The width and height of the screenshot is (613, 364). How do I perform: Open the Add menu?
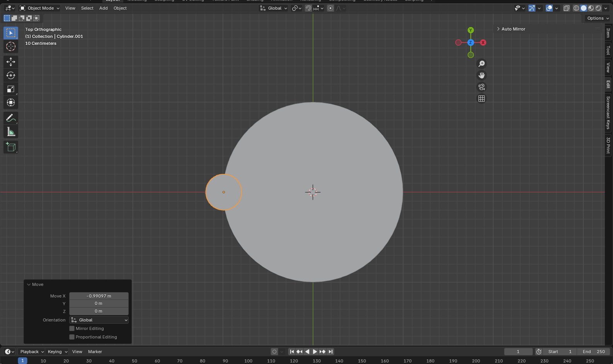click(104, 8)
